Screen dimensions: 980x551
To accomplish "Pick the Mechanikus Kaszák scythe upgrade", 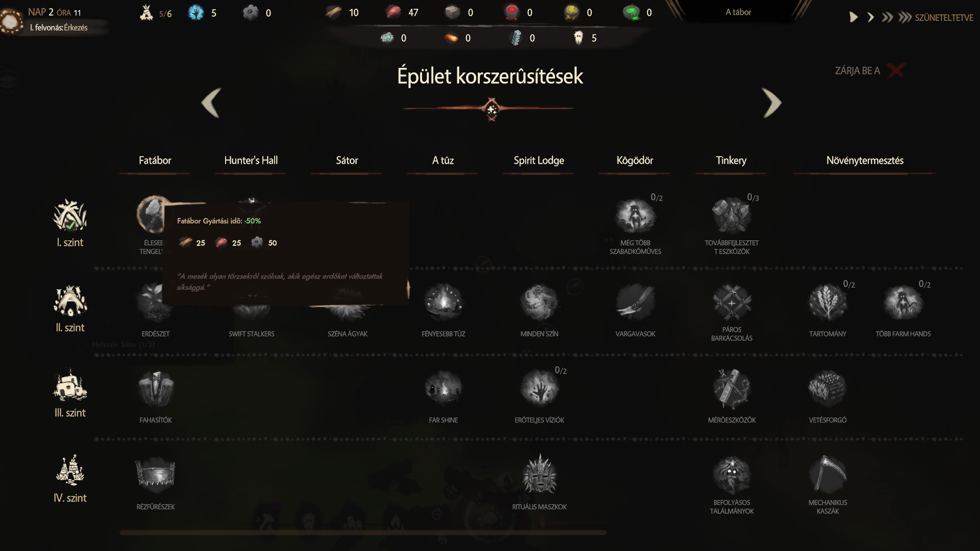I will 827,474.
